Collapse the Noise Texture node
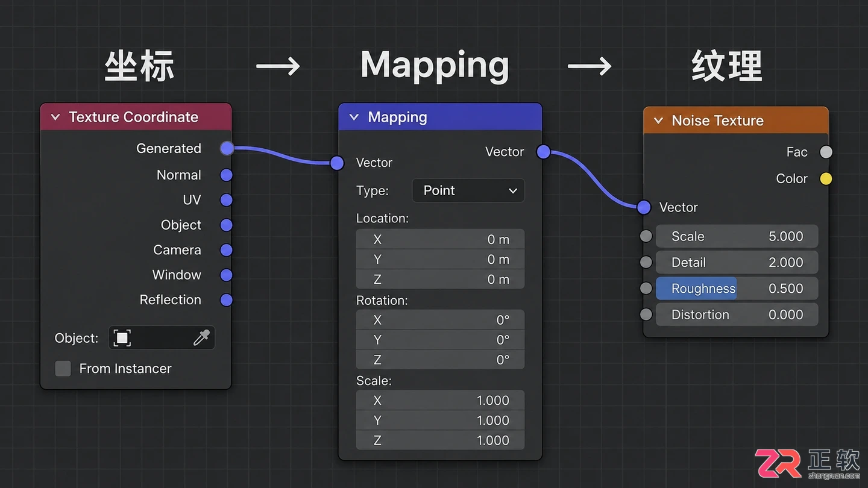Screen dimensions: 868x488 click(x=658, y=121)
